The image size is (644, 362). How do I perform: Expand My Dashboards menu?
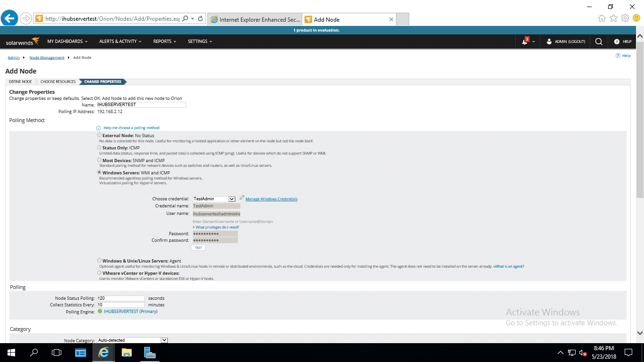[67, 41]
